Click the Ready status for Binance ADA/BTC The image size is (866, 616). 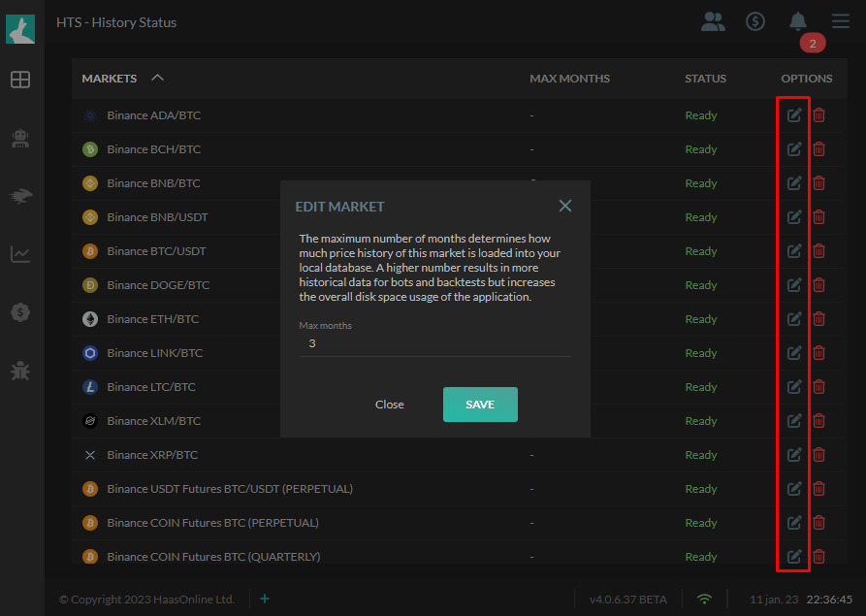[701, 115]
